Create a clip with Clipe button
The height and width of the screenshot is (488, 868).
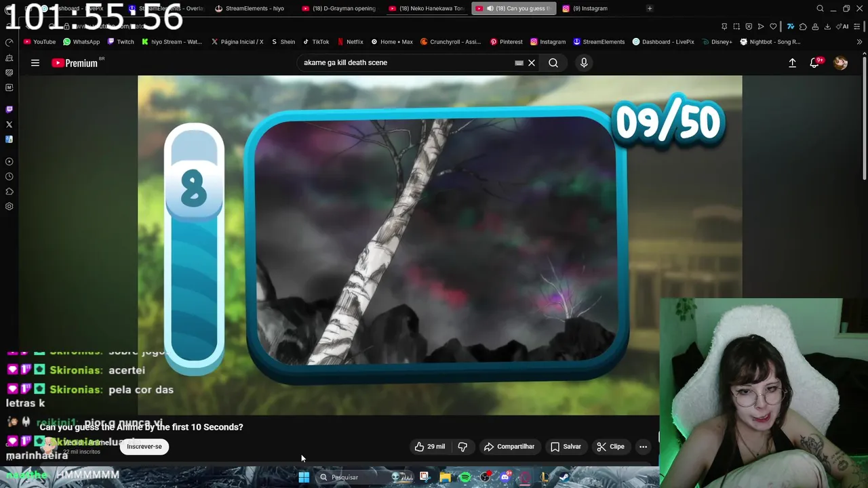point(610,447)
